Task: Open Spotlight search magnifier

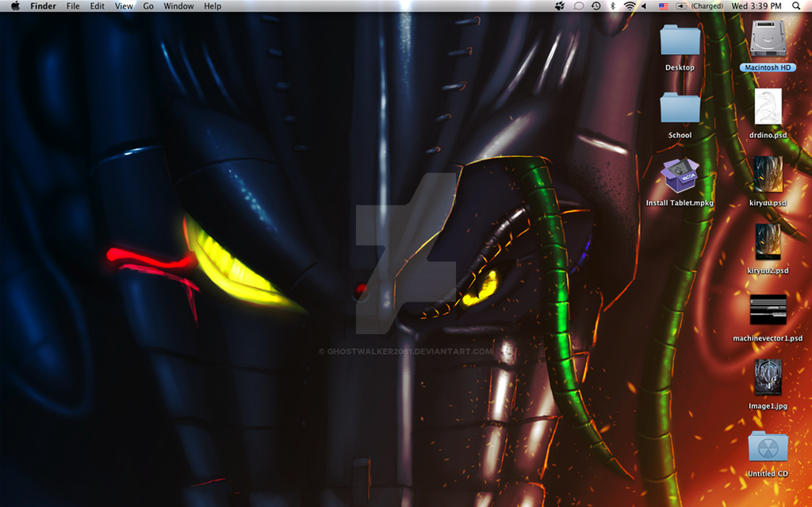Action: click(x=796, y=6)
